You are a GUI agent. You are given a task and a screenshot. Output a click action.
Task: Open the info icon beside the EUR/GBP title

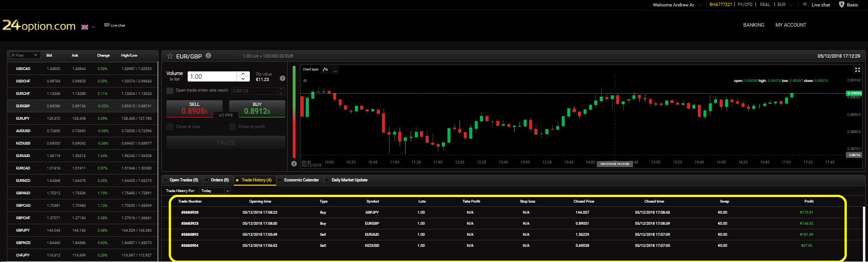tap(208, 56)
